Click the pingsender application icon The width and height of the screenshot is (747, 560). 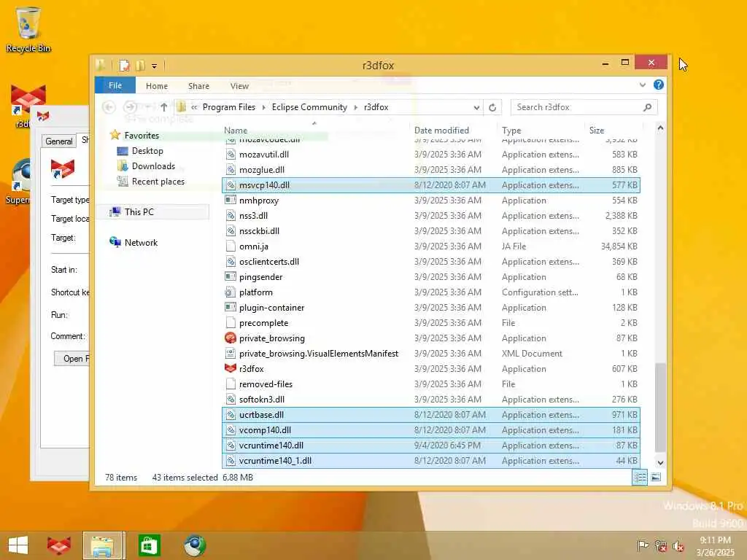(x=230, y=276)
